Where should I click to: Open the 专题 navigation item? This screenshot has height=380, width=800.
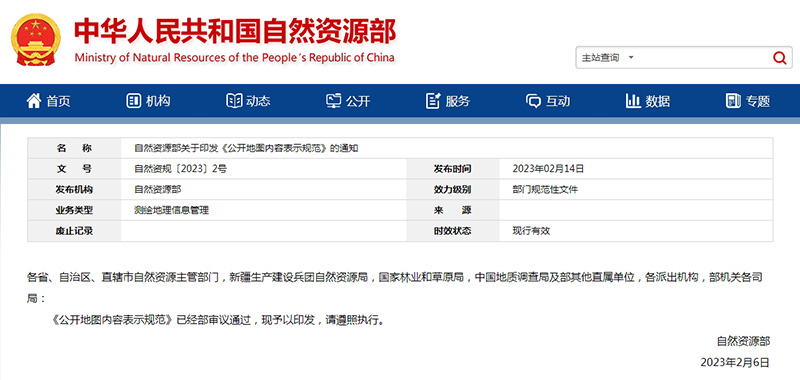coord(748,101)
